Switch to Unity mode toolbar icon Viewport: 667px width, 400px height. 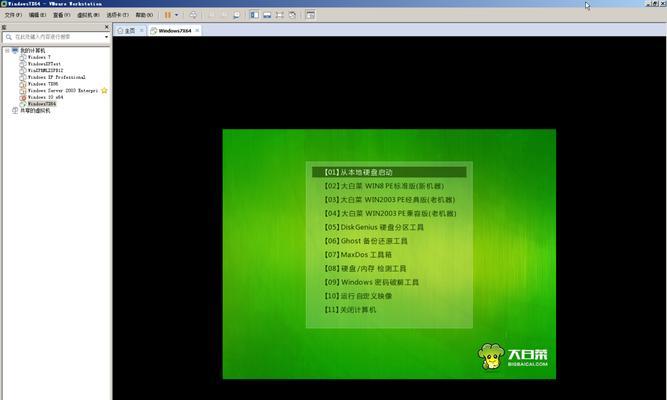click(x=292, y=15)
